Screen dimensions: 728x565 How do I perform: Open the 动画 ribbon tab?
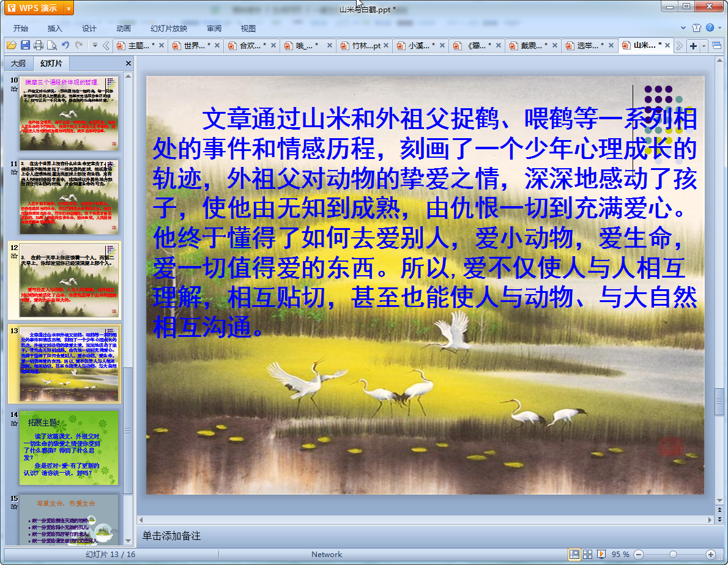point(124,28)
